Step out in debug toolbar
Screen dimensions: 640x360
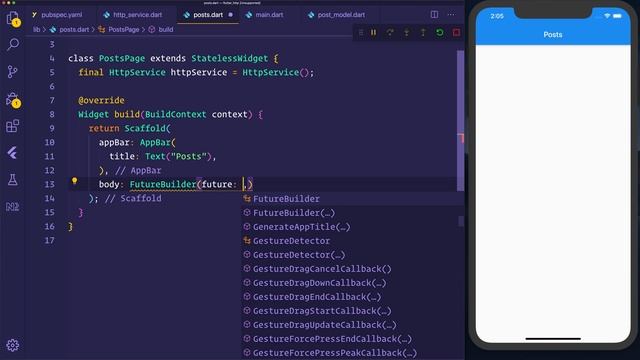coord(423,33)
